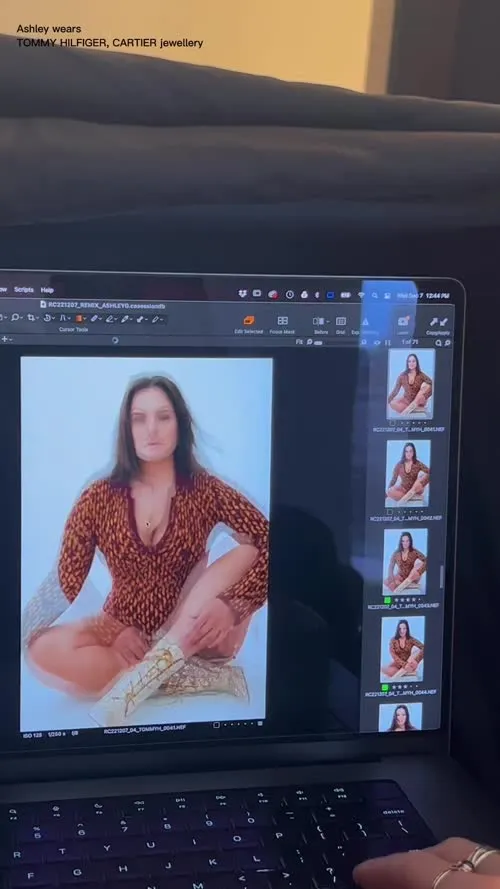Set star rating under the 0043 thumbnail
The image size is (500, 889).
click(x=407, y=600)
